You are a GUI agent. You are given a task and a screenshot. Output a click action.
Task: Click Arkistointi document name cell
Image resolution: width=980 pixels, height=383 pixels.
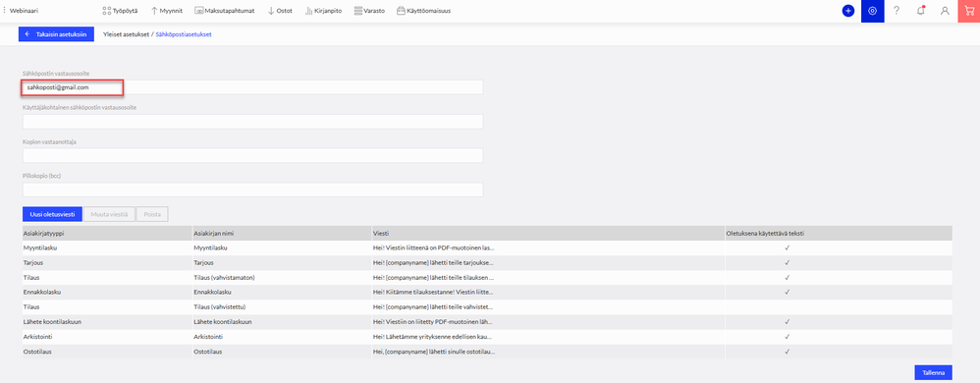pyautogui.click(x=281, y=337)
